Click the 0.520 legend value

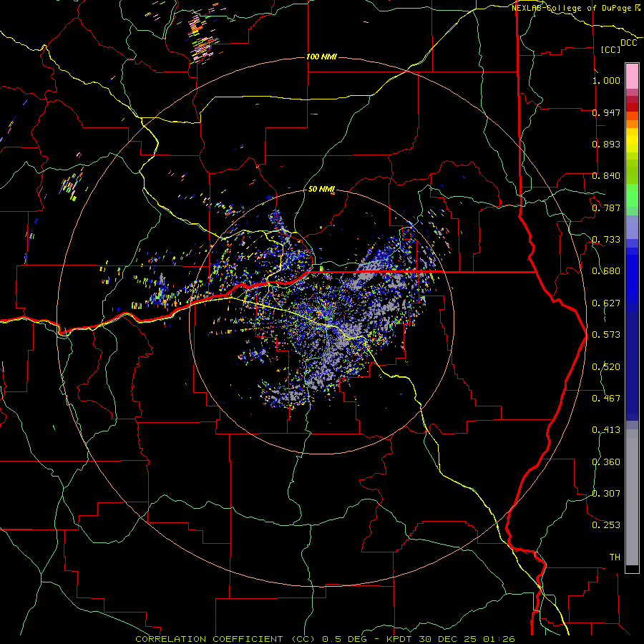(606, 367)
